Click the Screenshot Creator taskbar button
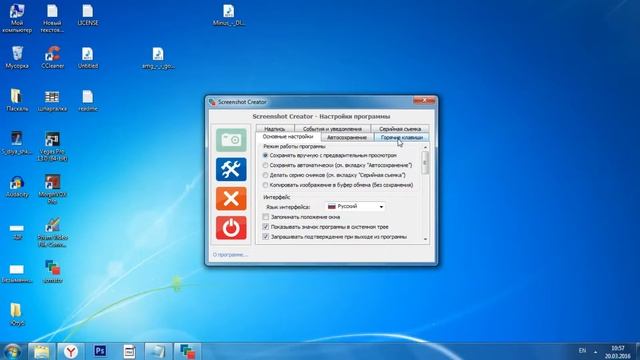The height and width of the screenshot is (360, 640). (188, 351)
